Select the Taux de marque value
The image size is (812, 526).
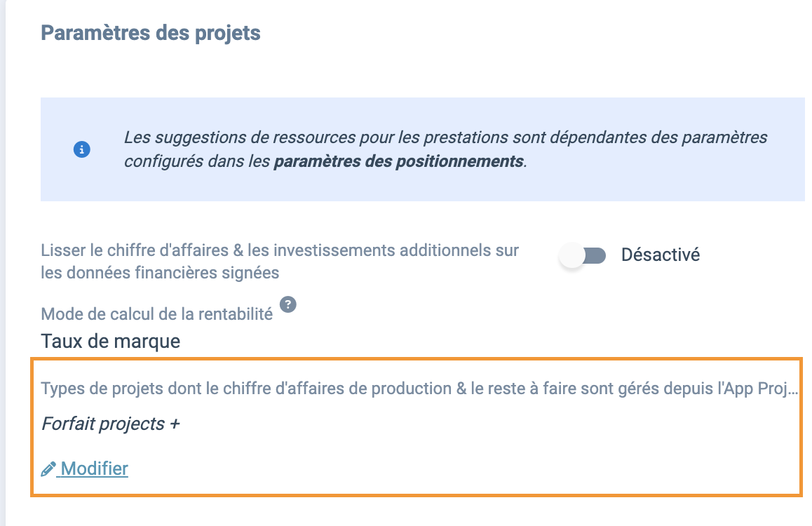(110, 341)
